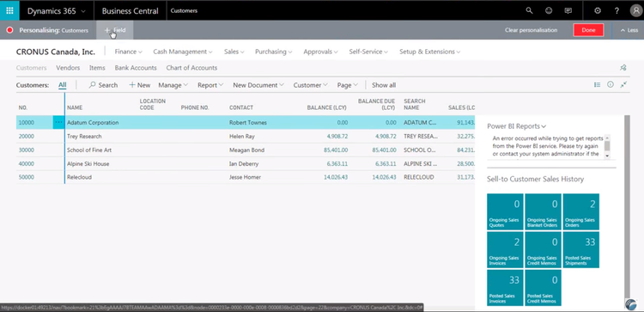Expand the Cash Management menu
Image resolution: width=644 pixels, height=312 pixels.
183,52
